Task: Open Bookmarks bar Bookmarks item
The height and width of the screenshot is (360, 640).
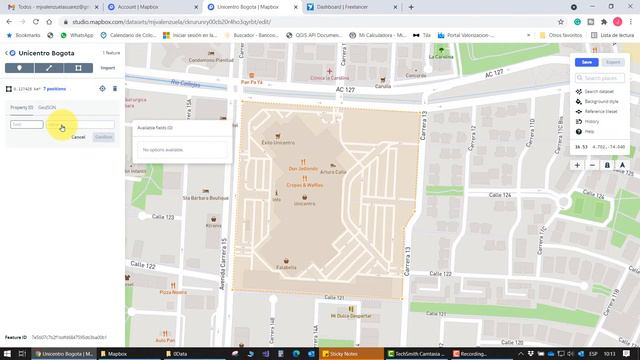Action: click(x=24, y=36)
